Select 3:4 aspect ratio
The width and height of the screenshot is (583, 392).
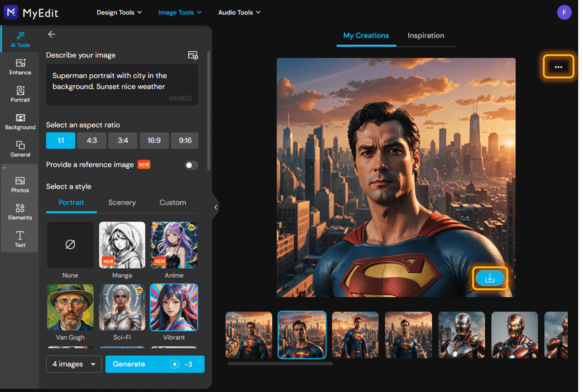123,140
